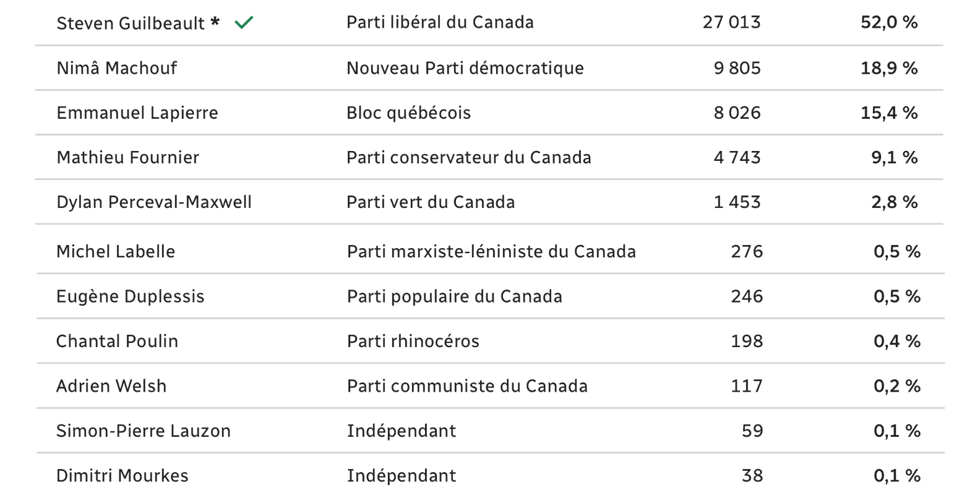This screenshot has height=495, width=980.
Task: Select Parti conservateur du Canada text
Action: point(469,157)
